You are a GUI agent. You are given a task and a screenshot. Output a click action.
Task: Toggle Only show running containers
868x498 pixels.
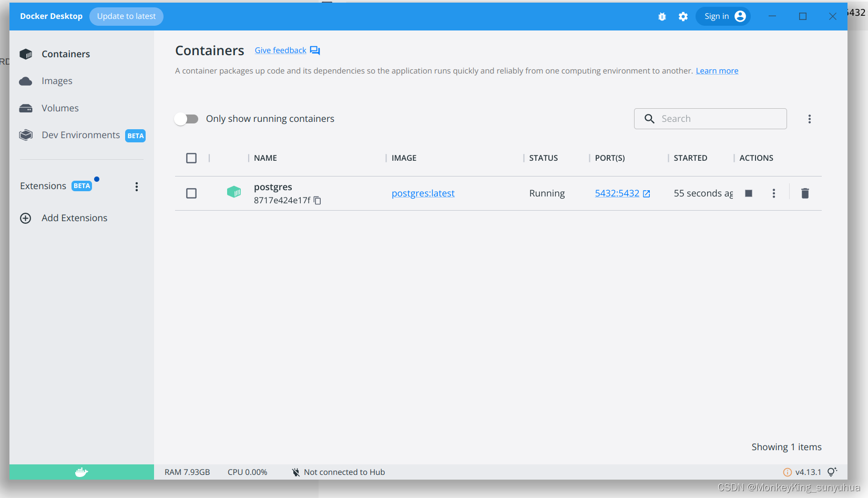coord(187,119)
